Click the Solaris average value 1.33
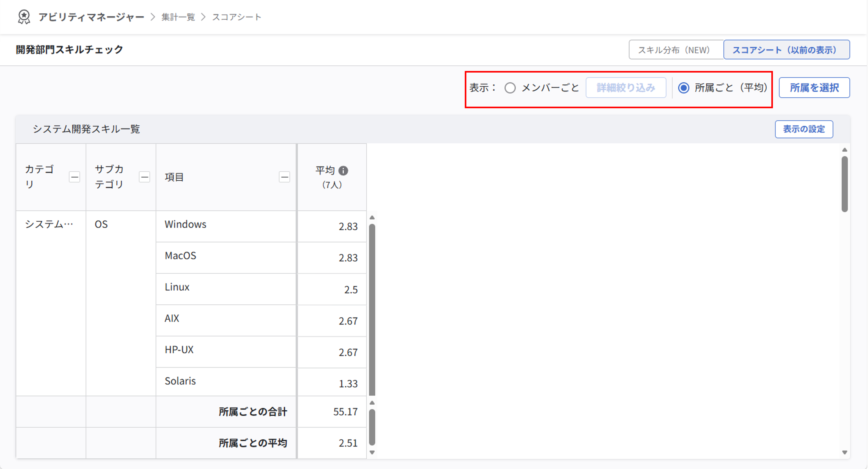 (348, 383)
